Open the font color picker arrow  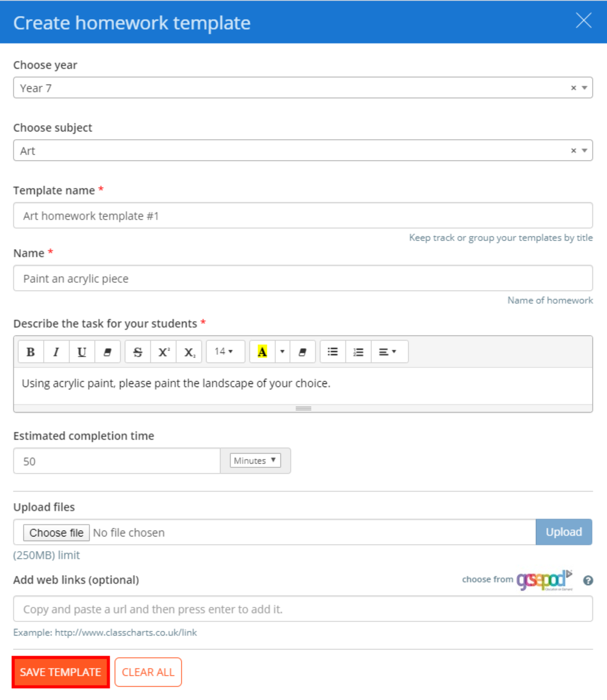282,352
